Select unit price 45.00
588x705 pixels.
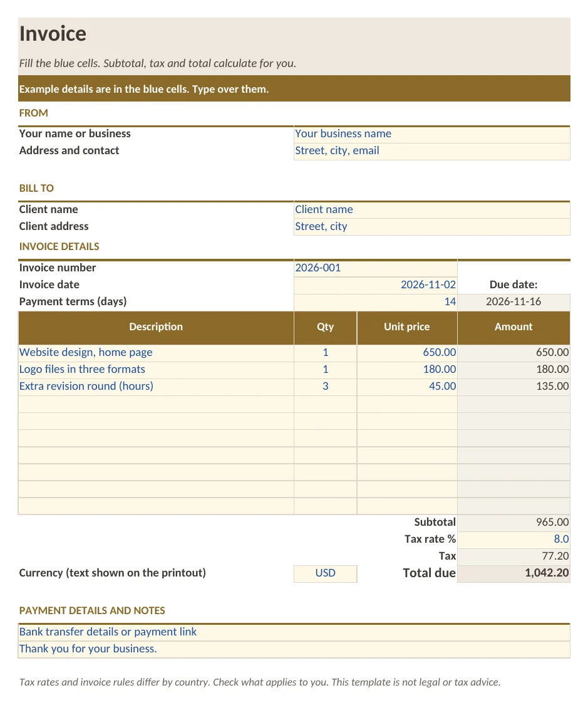coord(407,387)
